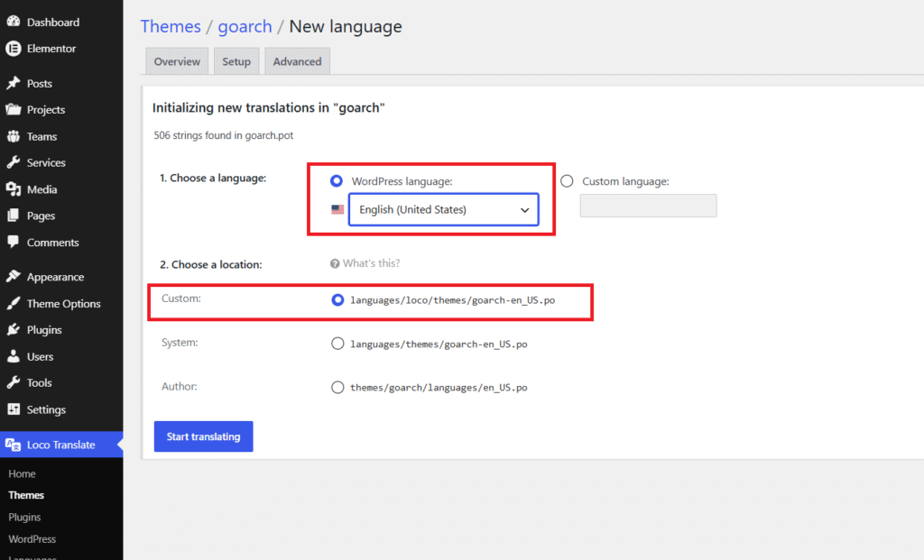Image resolution: width=924 pixels, height=560 pixels.
Task: Click the Settings sliders icon
Action: (x=13, y=409)
